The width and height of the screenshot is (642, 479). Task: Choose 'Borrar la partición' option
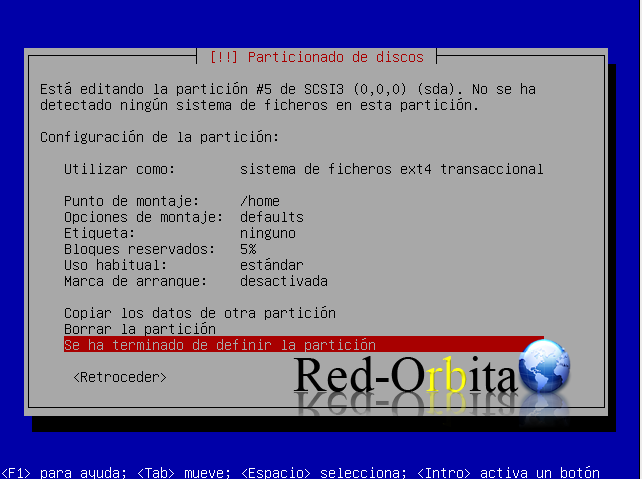[x=139, y=329]
